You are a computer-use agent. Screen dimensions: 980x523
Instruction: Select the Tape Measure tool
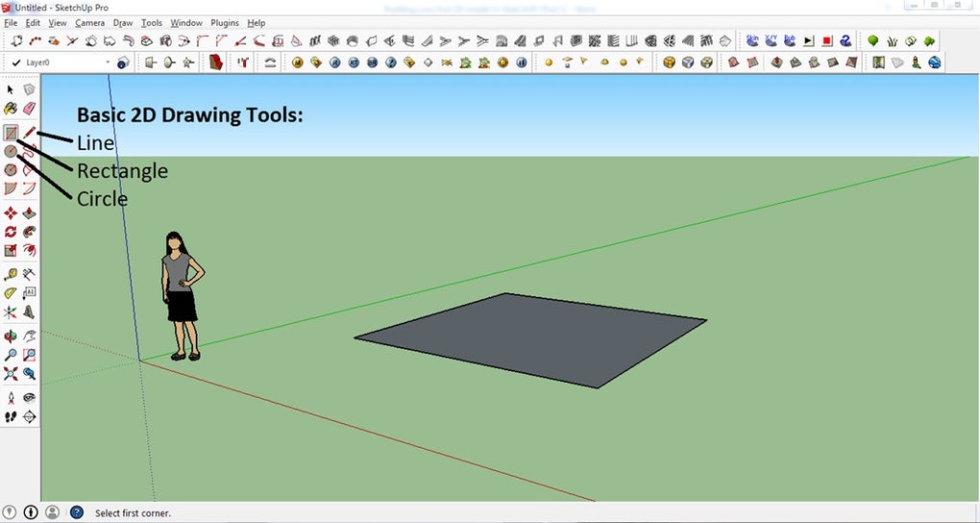11,274
